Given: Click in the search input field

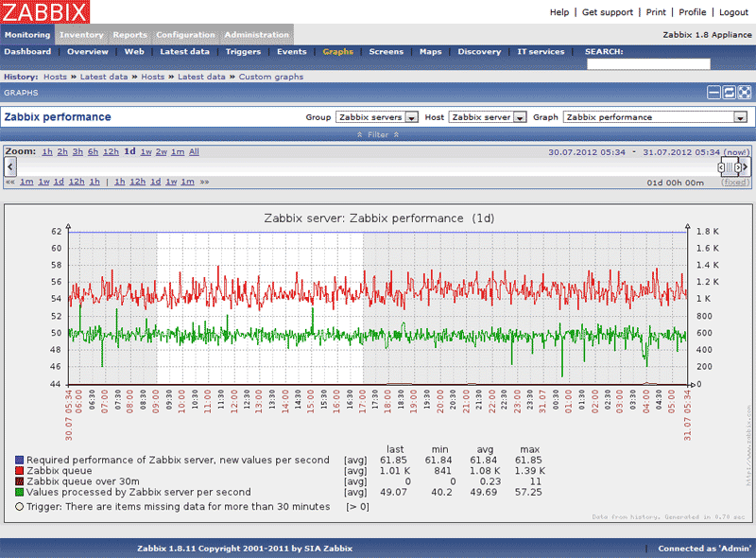Looking at the screenshot, I should (x=648, y=64).
